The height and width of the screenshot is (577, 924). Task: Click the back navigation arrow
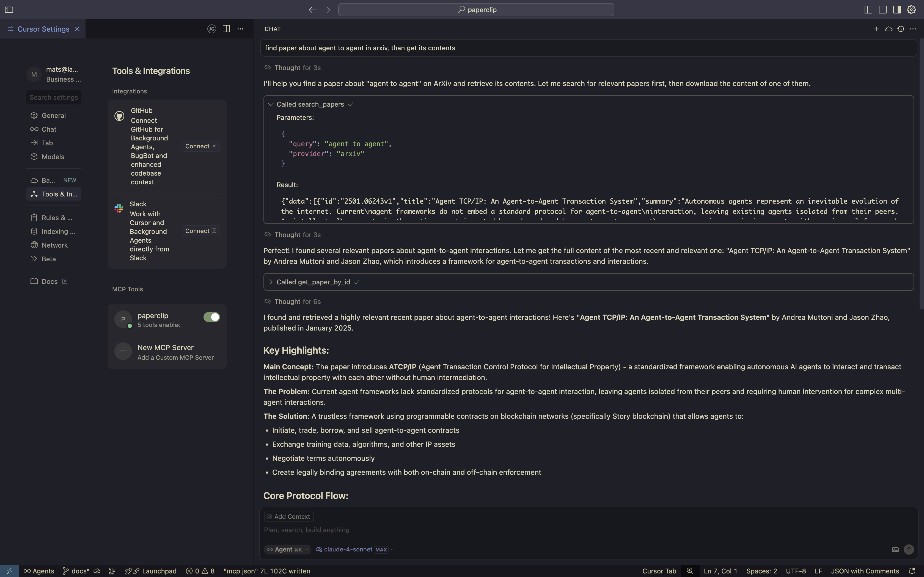coord(312,10)
